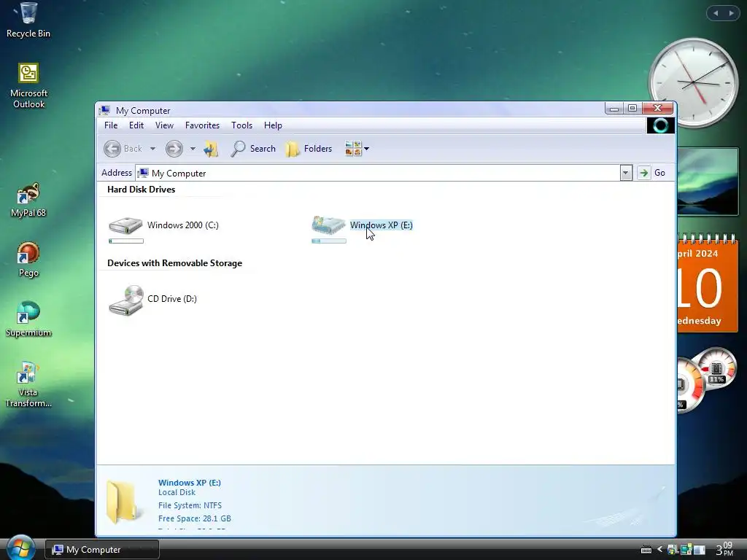This screenshot has height=560, width=747.
Task: Select the Vista Transform desktop shortcut
Action: (x=28, y=384)
